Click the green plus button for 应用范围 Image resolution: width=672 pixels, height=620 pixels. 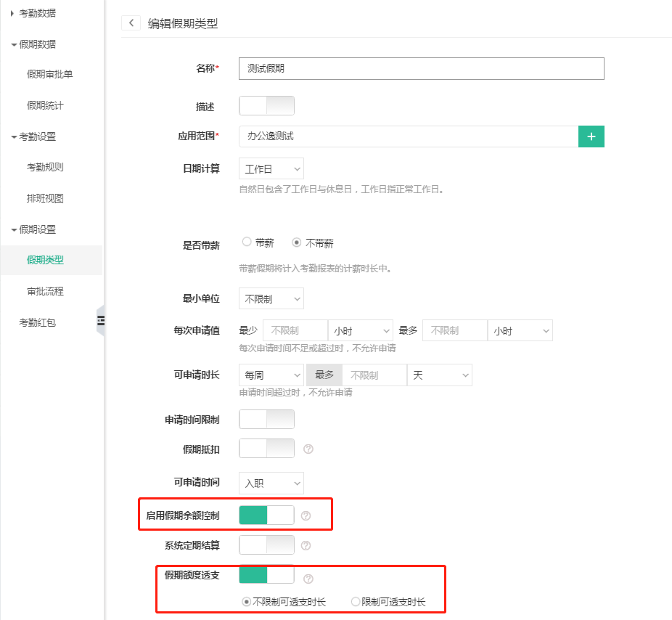click(x=591, y=136)
